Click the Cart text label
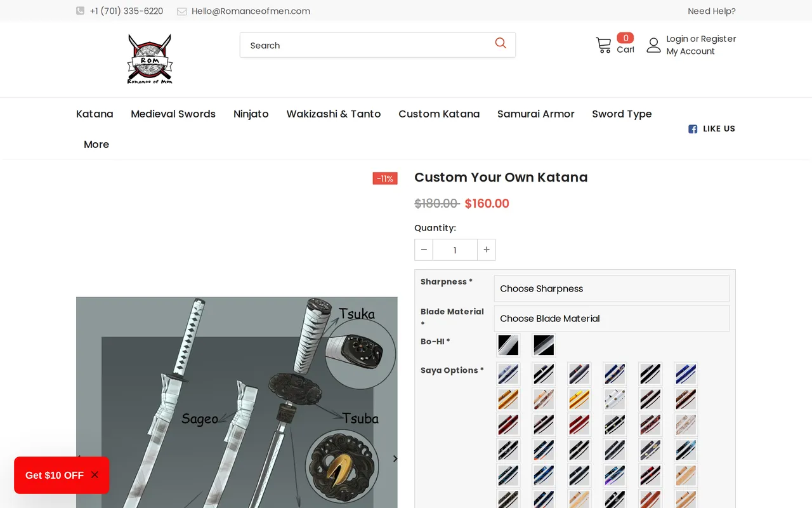This screenshot has width=812, height=508. coord(625,50)
